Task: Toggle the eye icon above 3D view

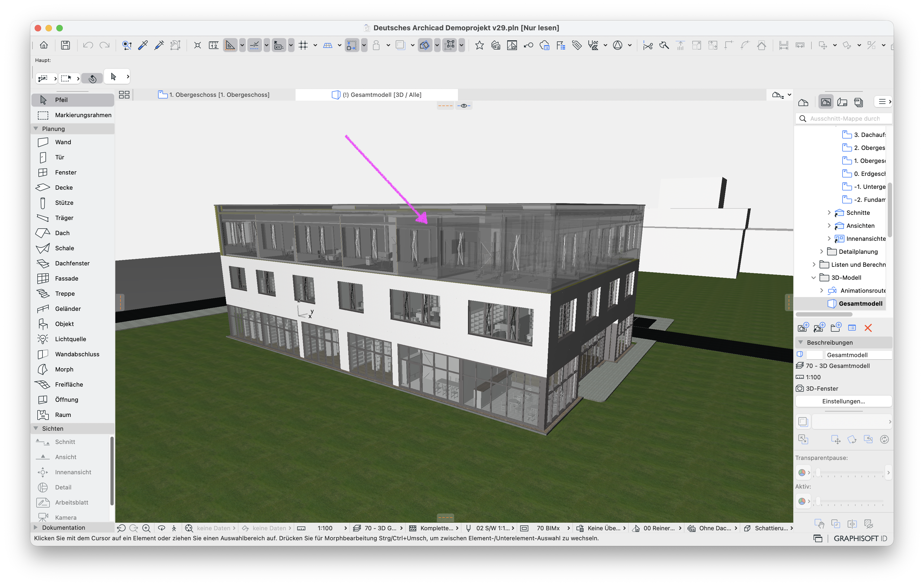Action: 464,106
